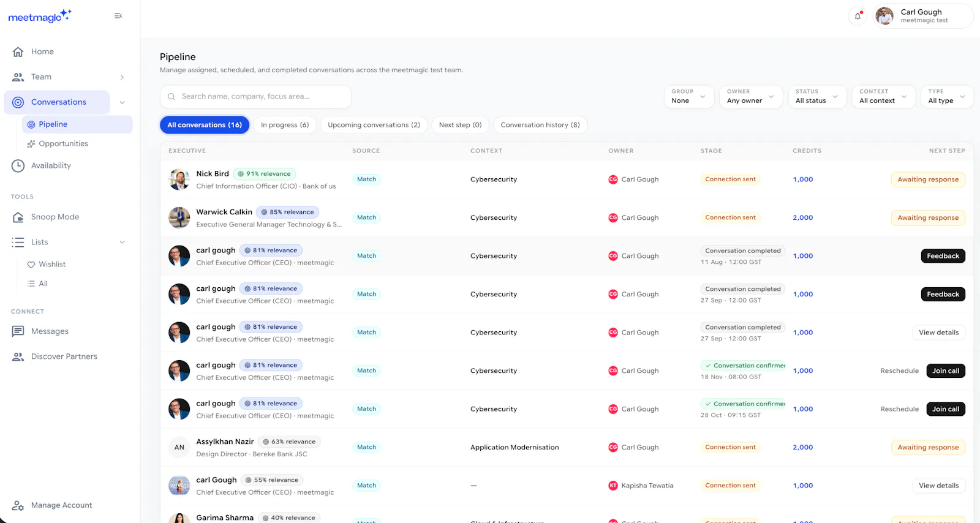Open the Owner filter dropdown
Viewport: 980px width, 523px height.
point(751,97)
